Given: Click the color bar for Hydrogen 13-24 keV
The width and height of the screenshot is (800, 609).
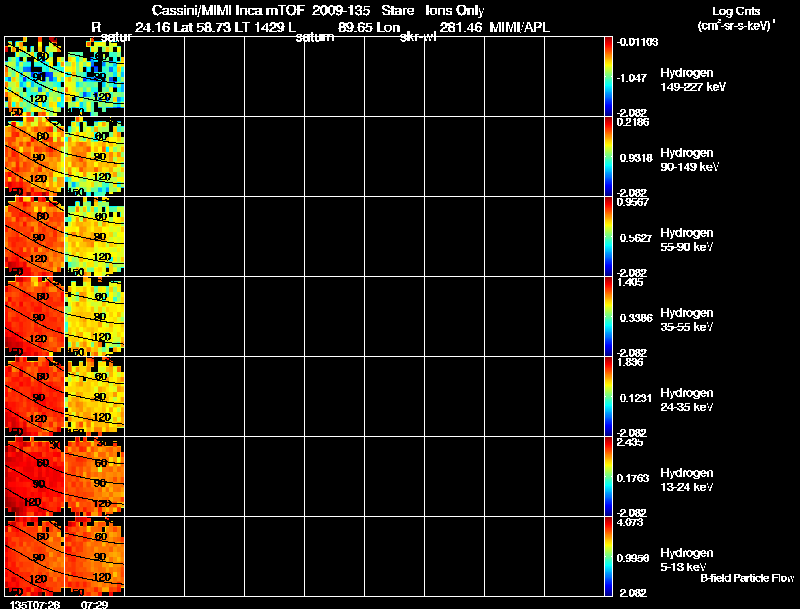Looking at the screenshot, I should (608, 476).
